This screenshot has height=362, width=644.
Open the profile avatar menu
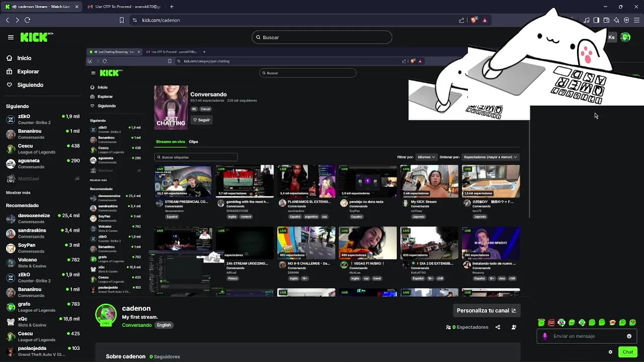pyautogui.click(x=625, y=37)
